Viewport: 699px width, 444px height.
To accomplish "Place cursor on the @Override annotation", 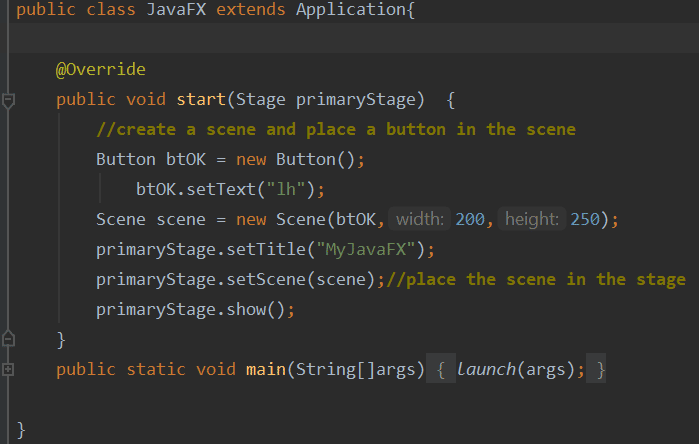I will tap(101, 70).
